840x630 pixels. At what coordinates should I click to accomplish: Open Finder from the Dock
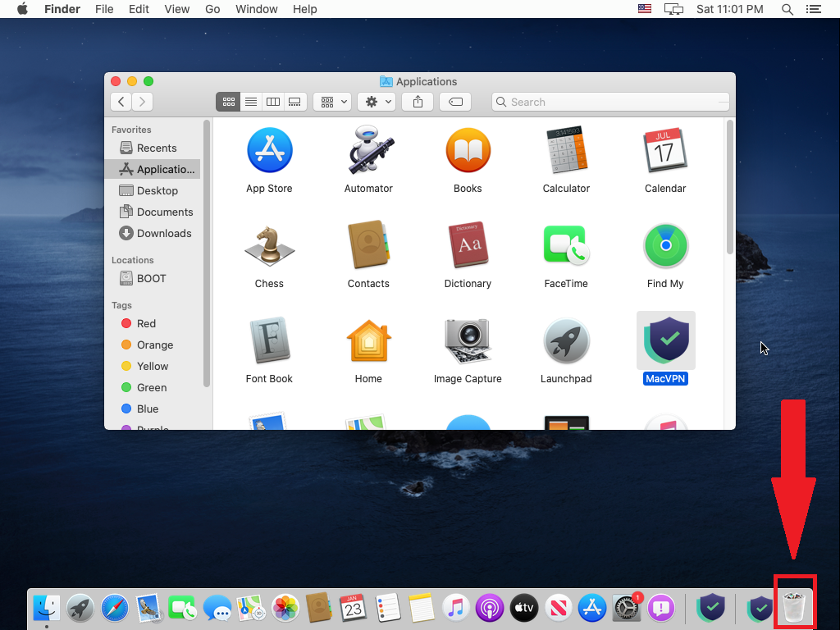(47, 608)
